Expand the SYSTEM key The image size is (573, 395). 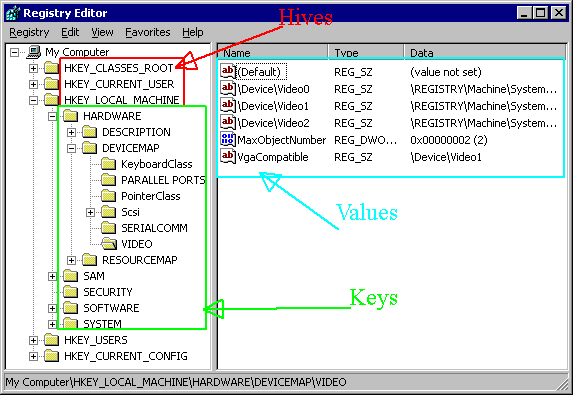(52, 324)
